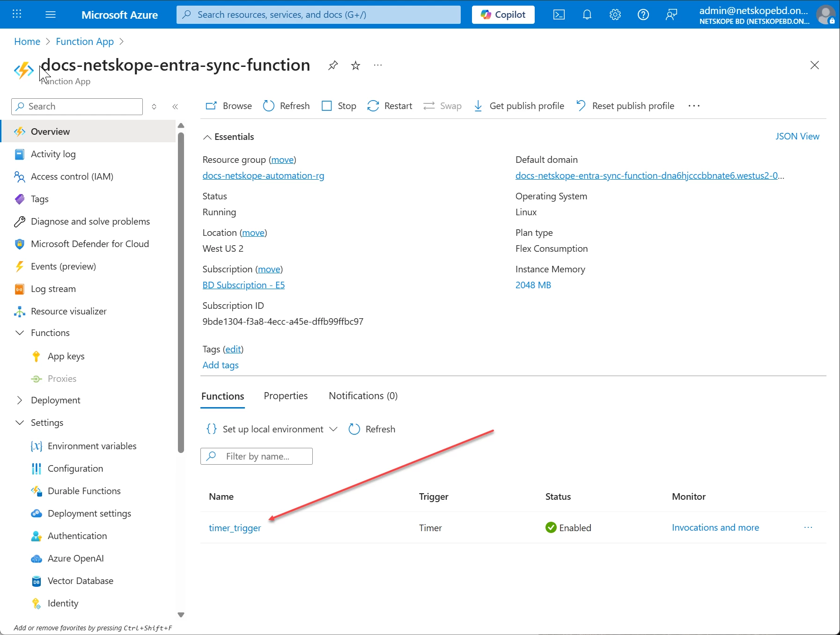Open BD Subscription - E5 link

[243, 285]
